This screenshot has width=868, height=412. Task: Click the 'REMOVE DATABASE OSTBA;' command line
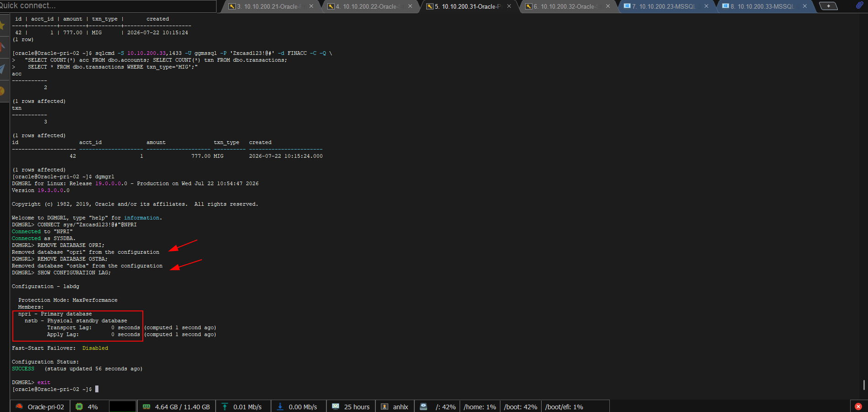(x=60, y=259)
